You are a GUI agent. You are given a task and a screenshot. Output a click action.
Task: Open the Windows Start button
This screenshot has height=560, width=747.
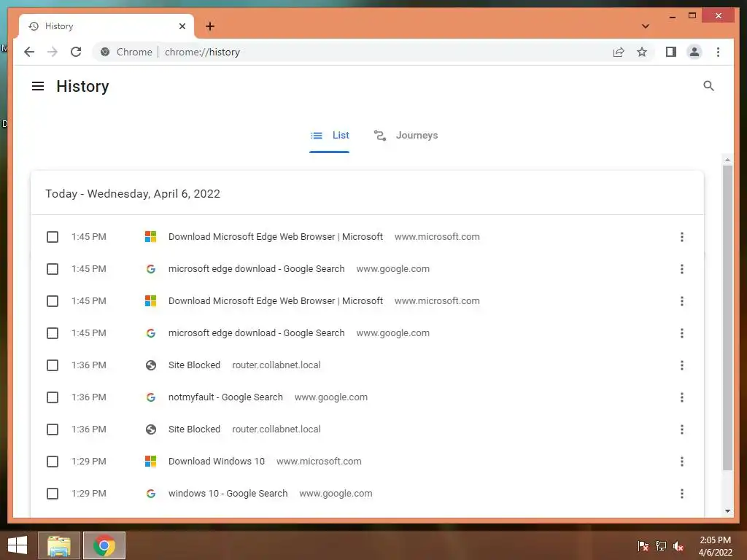point(18,545)
